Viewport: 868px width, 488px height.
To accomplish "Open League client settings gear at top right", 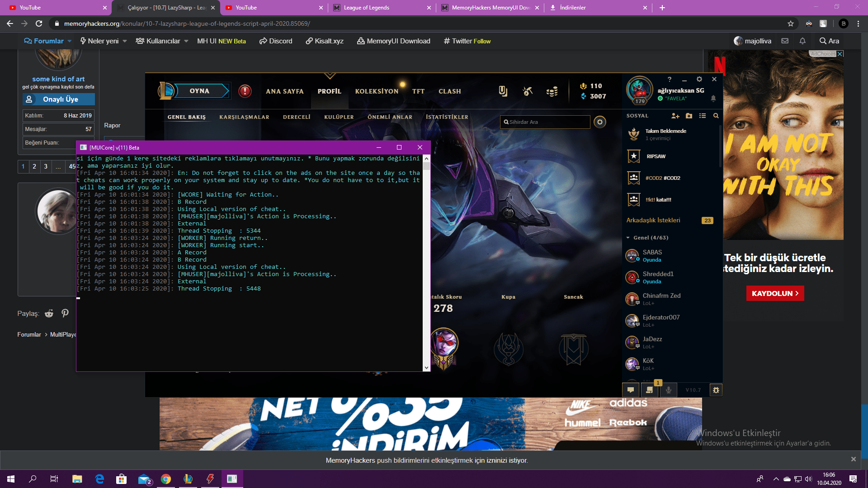I will (699, 79).
